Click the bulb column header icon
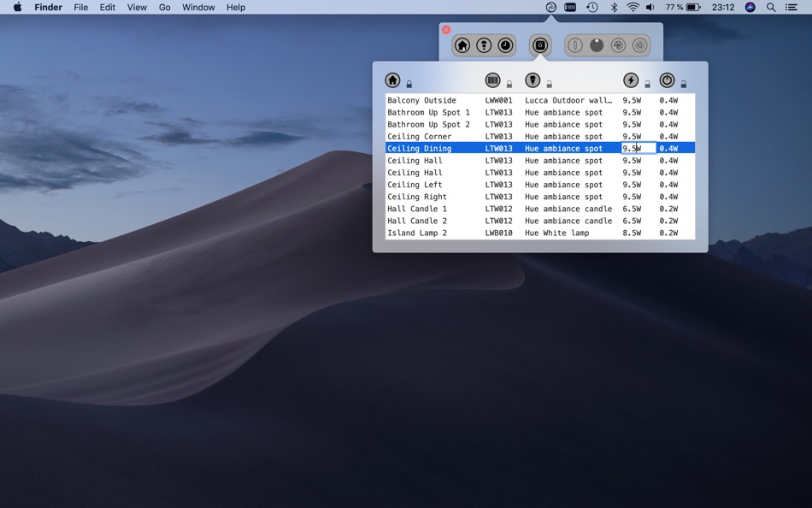The width and height of the screenshot is (812, 508). click(532, 80)
